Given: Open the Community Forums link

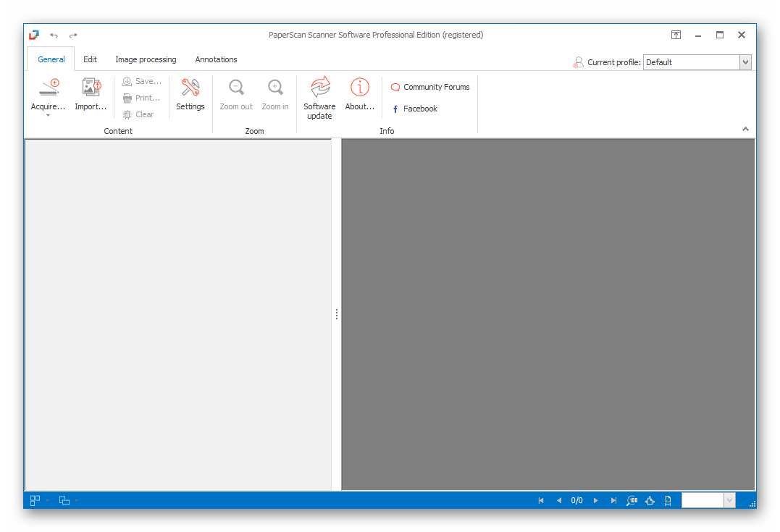Looking at the screenshot, I should point(430,87).
